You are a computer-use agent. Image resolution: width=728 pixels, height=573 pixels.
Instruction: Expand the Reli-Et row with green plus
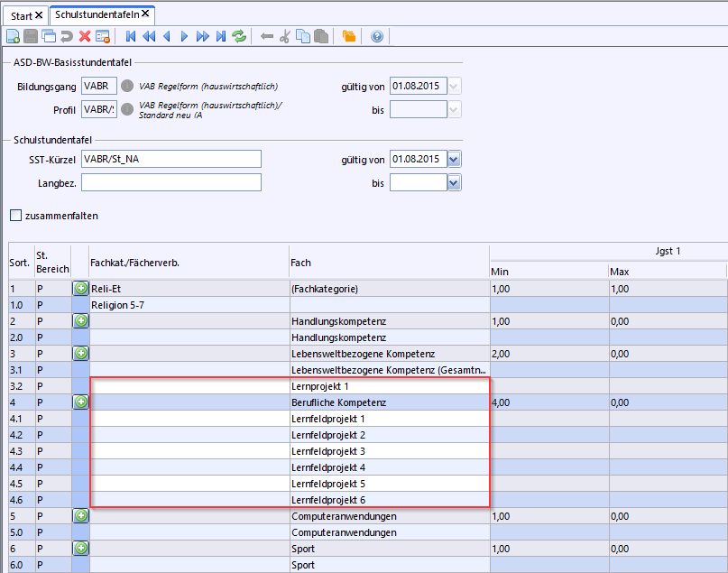(80, 289)
